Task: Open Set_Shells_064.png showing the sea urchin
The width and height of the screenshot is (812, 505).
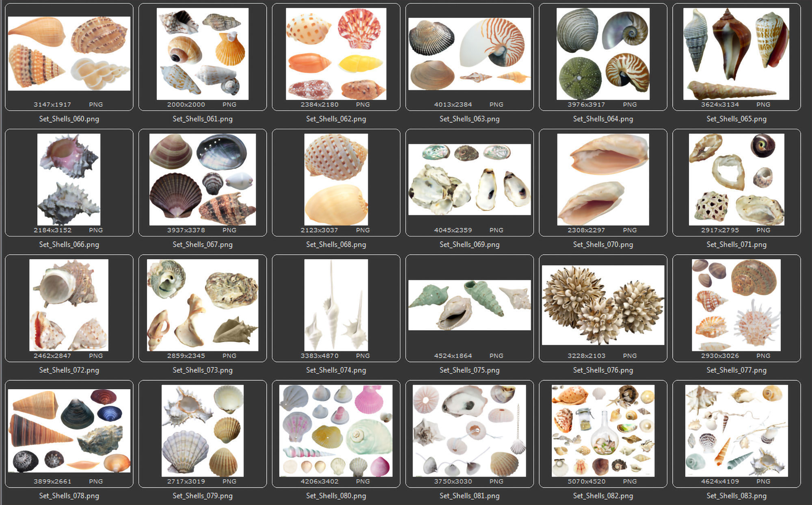Action: [603, 55]
